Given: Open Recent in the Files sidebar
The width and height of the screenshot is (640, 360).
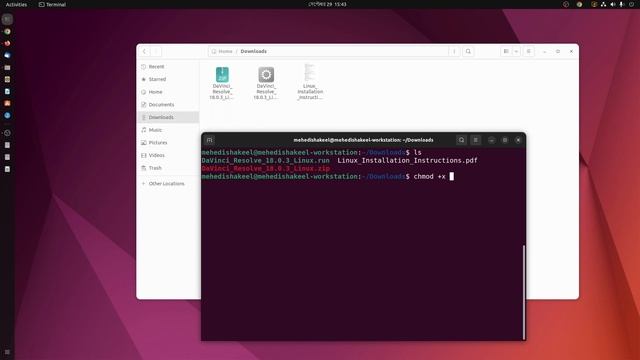Looking at the screenshot, I should (168, 67).
